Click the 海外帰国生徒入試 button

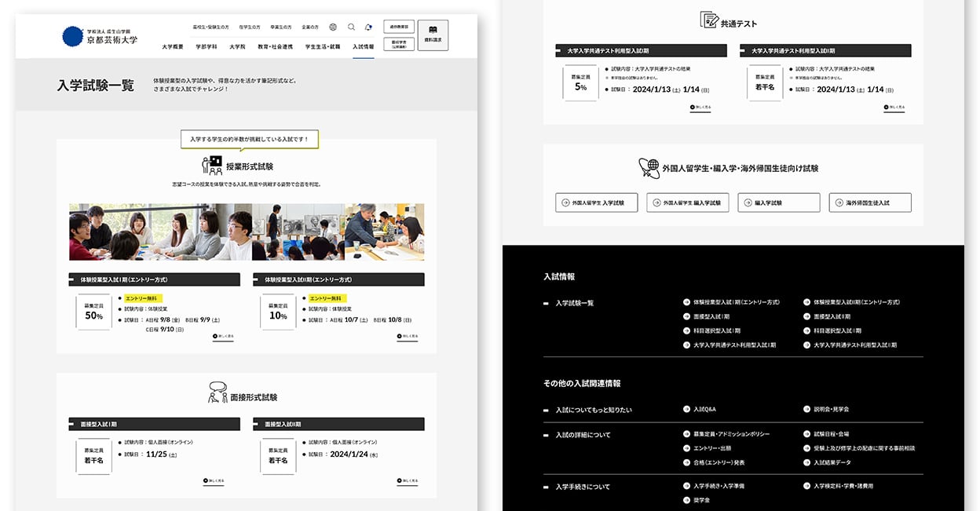[869, 203]
